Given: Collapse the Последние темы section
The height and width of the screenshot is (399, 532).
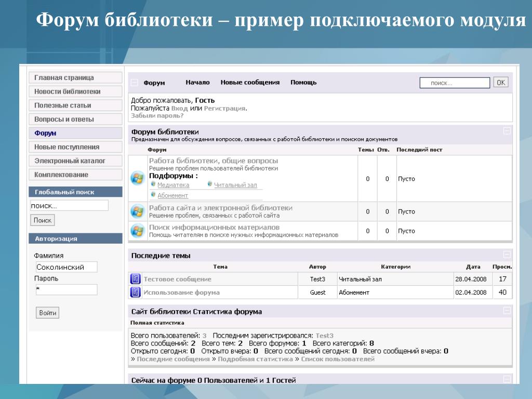Looking at the screenshot, I should (x=507, y=255).
